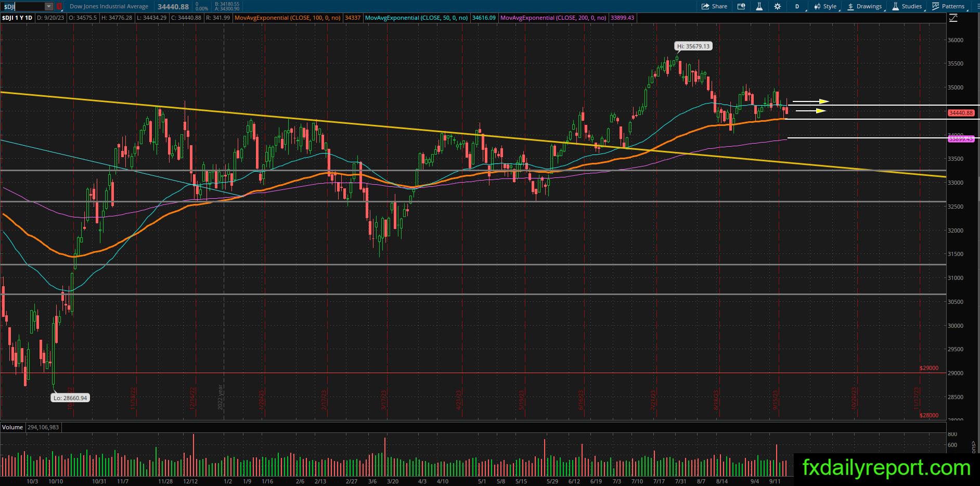This screenshot has width=980, height=486.
Task: Open the Drawings menu
Action: [865, 6]
